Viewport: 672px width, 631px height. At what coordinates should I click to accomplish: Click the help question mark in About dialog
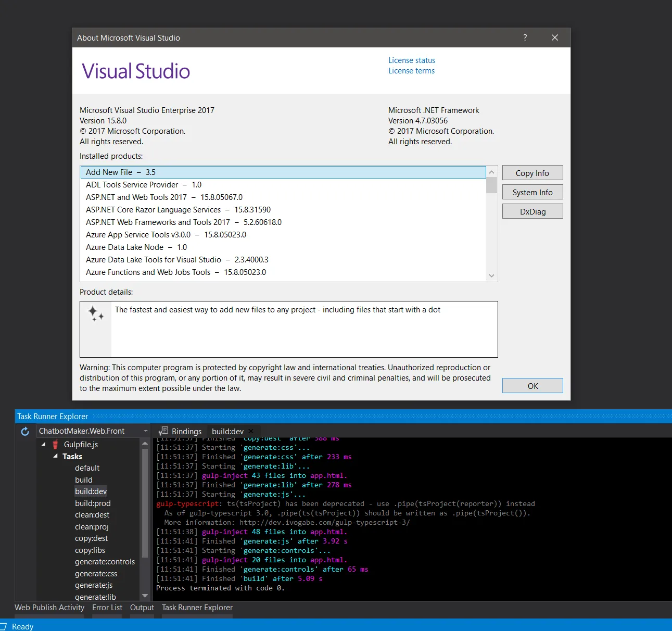click(525, 37)
